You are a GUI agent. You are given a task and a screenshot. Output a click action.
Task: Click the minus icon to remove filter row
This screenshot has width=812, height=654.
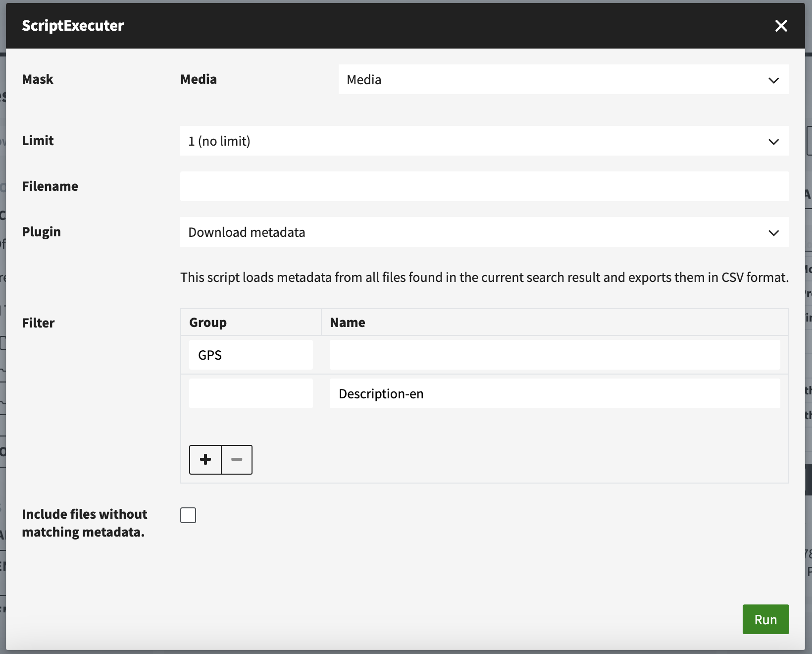pyautogui.click(x=237, y=460)
